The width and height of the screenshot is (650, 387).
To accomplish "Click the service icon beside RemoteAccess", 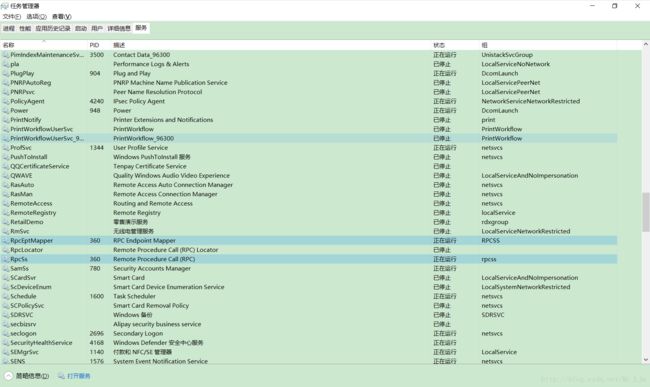I will pyautogui.click(x=5, y=203).
